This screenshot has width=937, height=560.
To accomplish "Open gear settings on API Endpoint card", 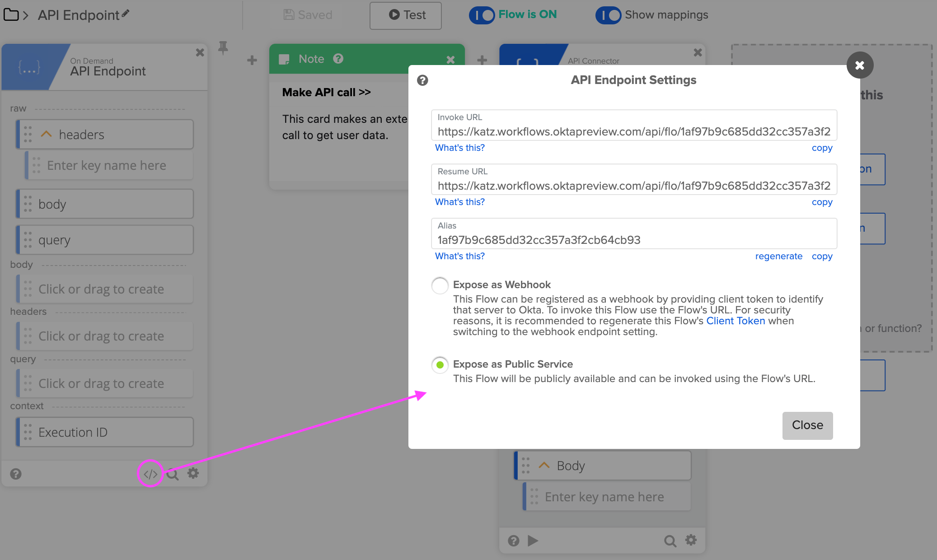I will pyautogui.click(x=193, y=473).
